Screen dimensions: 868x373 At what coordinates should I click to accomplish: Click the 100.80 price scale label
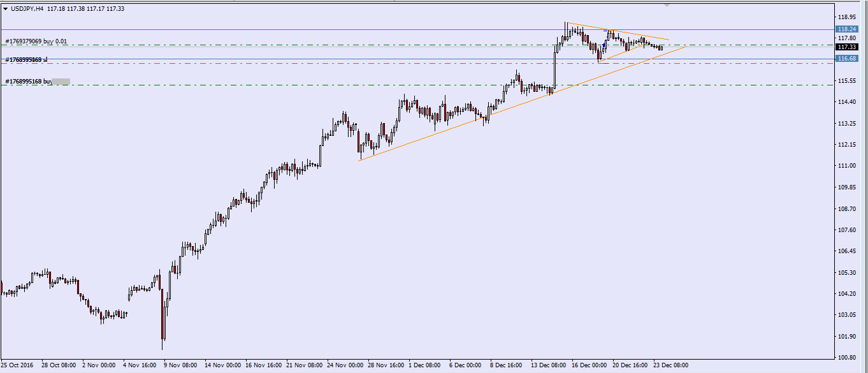point(847,358)
